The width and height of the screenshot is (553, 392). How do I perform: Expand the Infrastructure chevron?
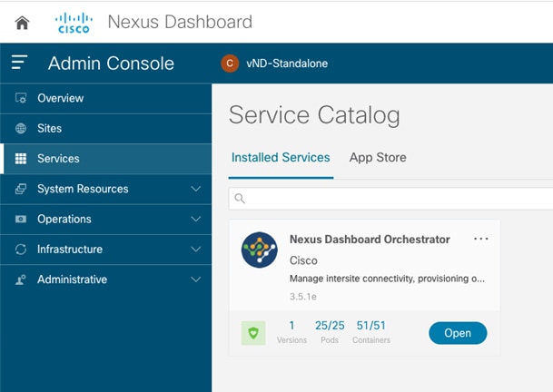click(196, 250)
